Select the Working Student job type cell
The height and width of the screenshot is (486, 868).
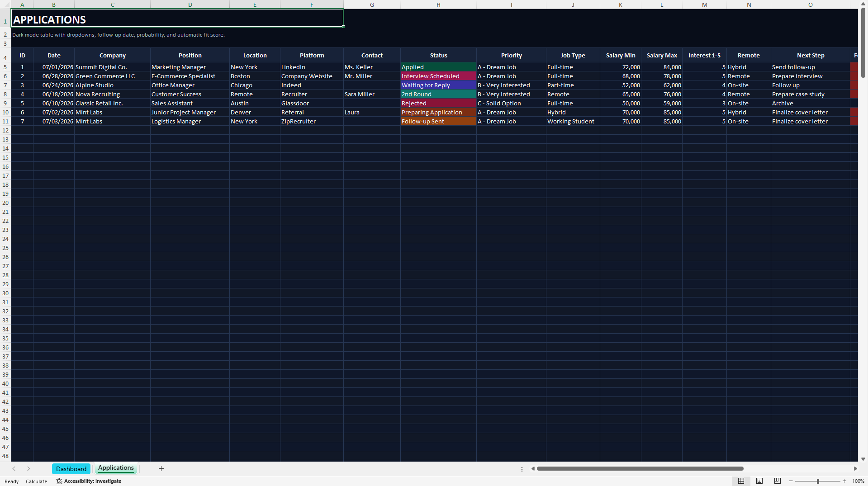(x=573, y=121)
